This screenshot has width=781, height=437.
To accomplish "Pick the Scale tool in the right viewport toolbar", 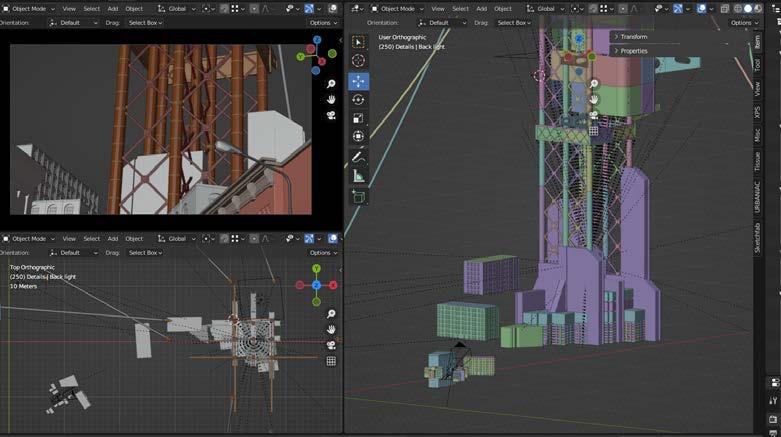I will pos(358,118).
